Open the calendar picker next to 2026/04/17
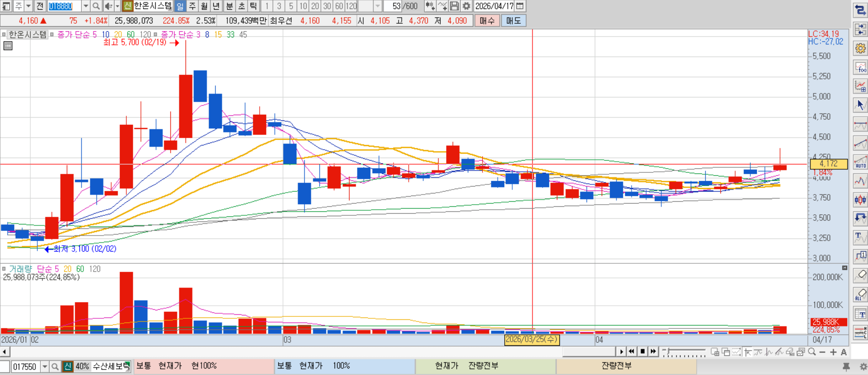Viewport: 868px width, 375px height. point(520,6)
